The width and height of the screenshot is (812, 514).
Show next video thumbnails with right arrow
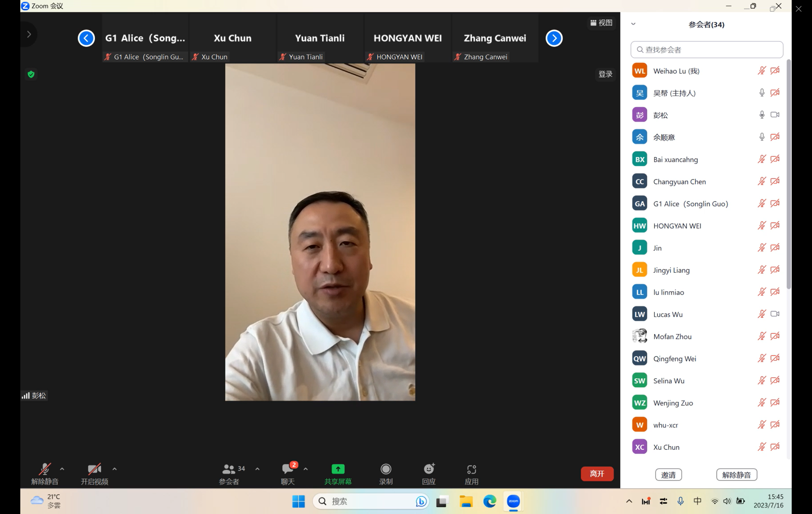tap(554, 38)
